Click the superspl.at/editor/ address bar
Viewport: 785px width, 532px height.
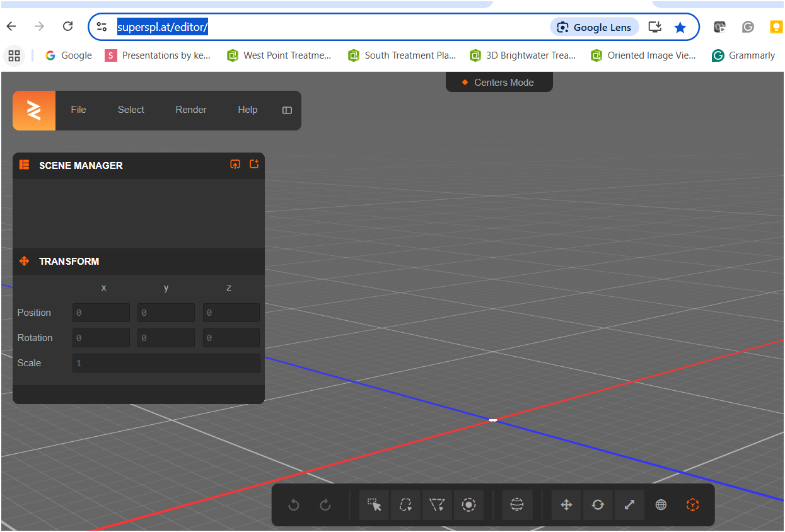[163, 27]
